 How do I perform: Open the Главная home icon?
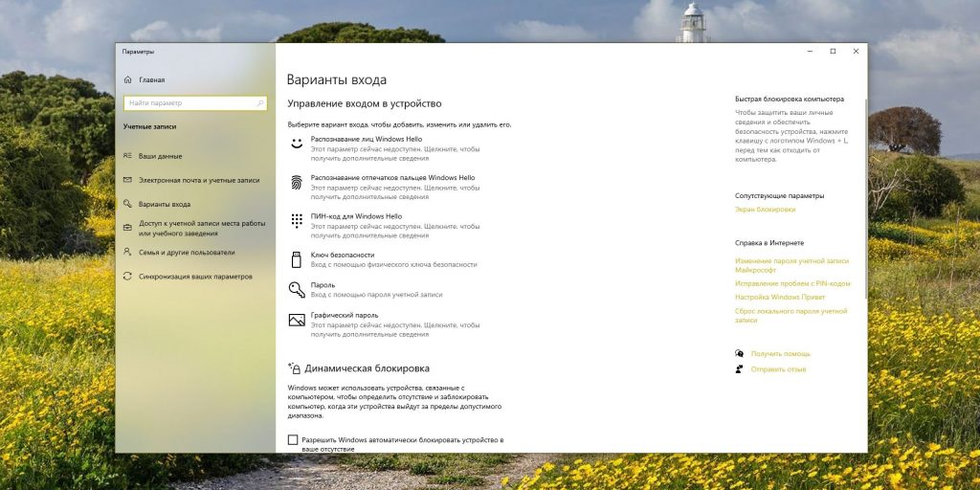coord(128,80)
